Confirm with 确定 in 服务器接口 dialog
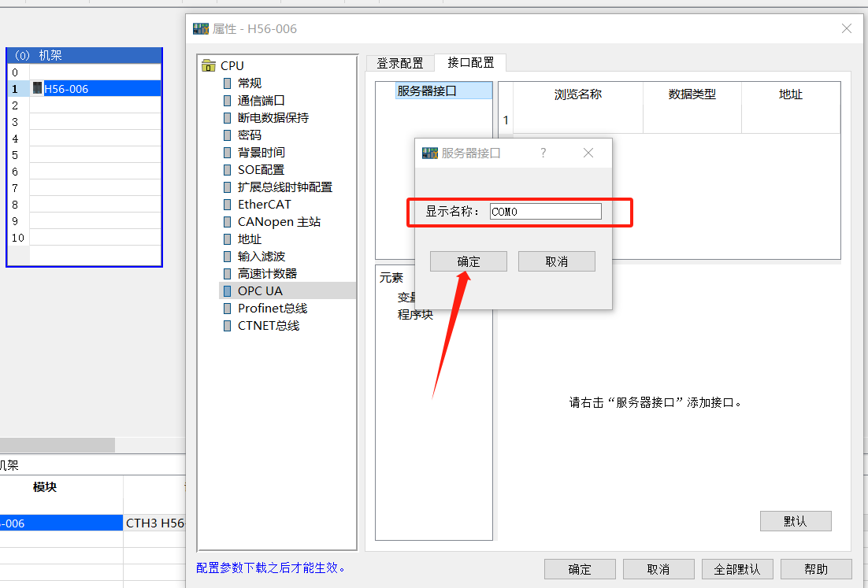 (x=469, y=261)
